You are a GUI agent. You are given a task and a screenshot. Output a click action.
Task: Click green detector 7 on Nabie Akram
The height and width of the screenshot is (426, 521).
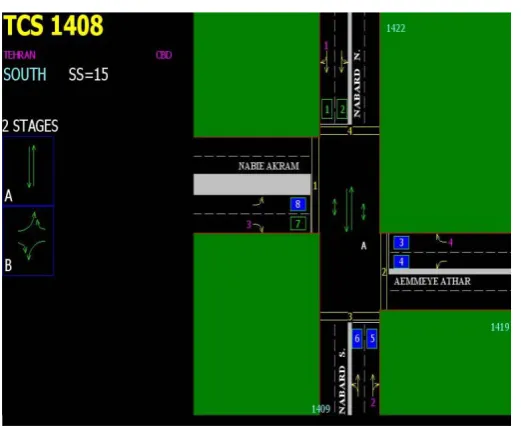click(298, 223)
